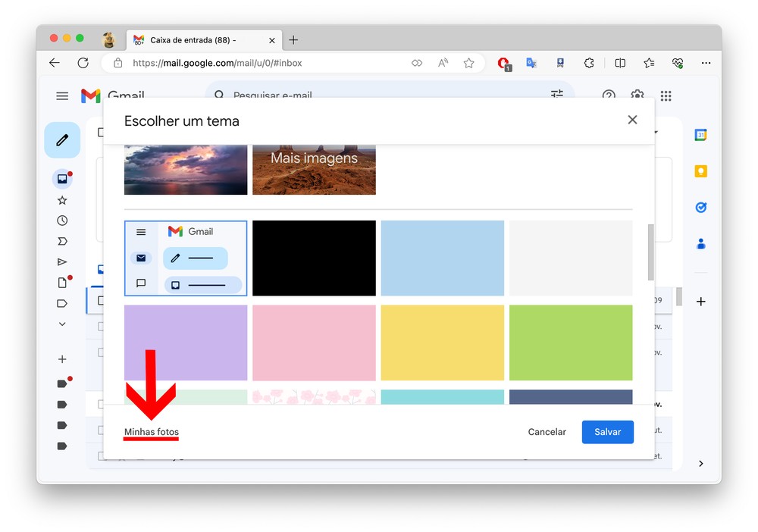Open Mais imagens theme gallery
This screenshot has height=532, width=758.
(x=314, y=170)
